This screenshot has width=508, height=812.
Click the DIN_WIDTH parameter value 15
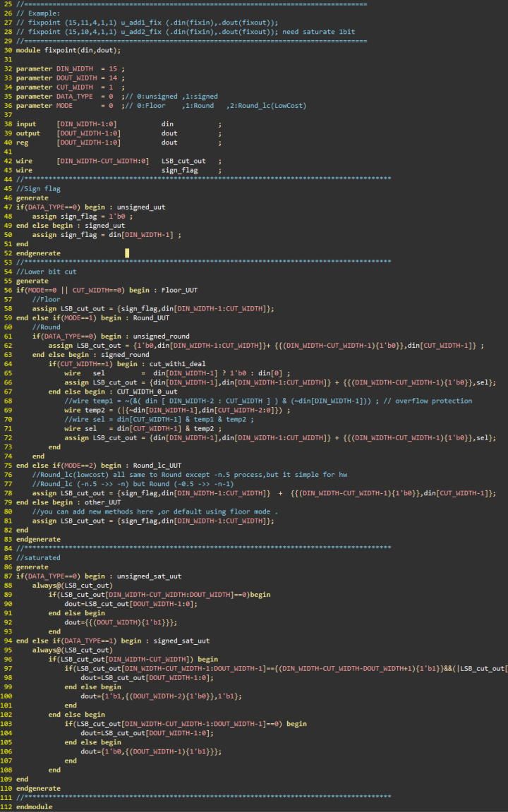pyautogui.click(x=113, y=69)
